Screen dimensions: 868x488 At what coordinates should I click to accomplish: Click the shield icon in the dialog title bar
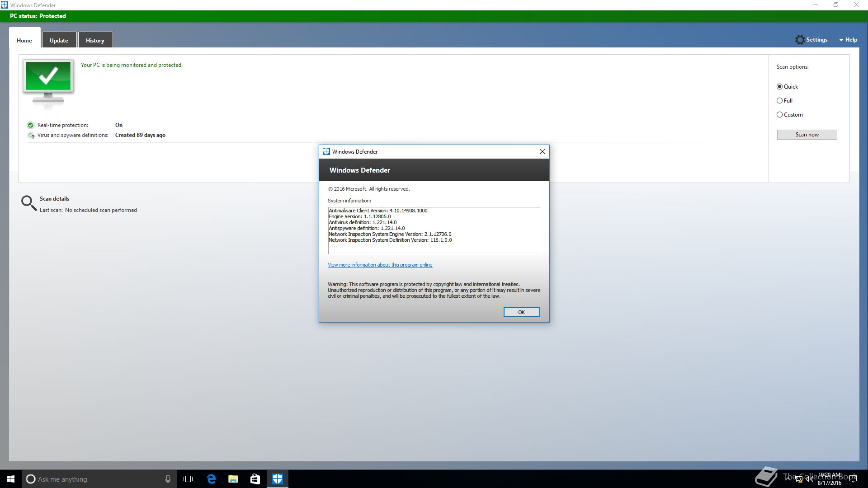326,151
